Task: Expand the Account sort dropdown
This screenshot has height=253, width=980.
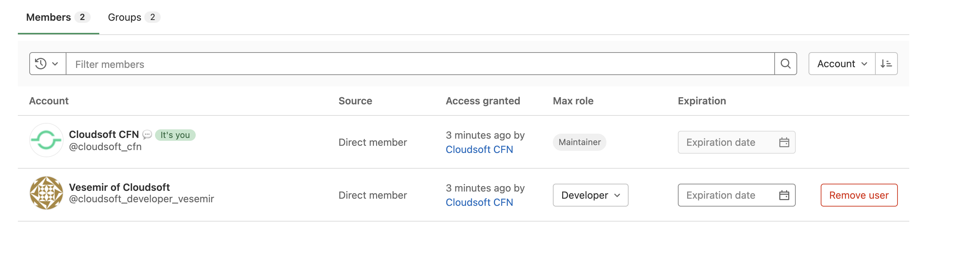Action: click(842, 64)
